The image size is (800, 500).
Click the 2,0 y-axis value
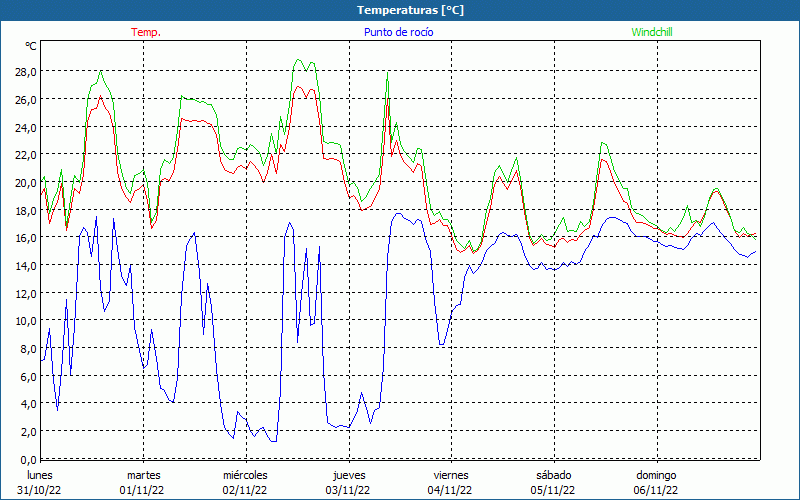click(x=28, y=432)
